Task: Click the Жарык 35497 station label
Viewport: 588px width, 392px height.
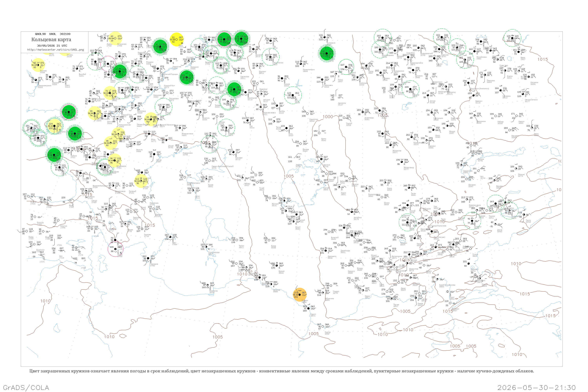Action: [452, 132]
